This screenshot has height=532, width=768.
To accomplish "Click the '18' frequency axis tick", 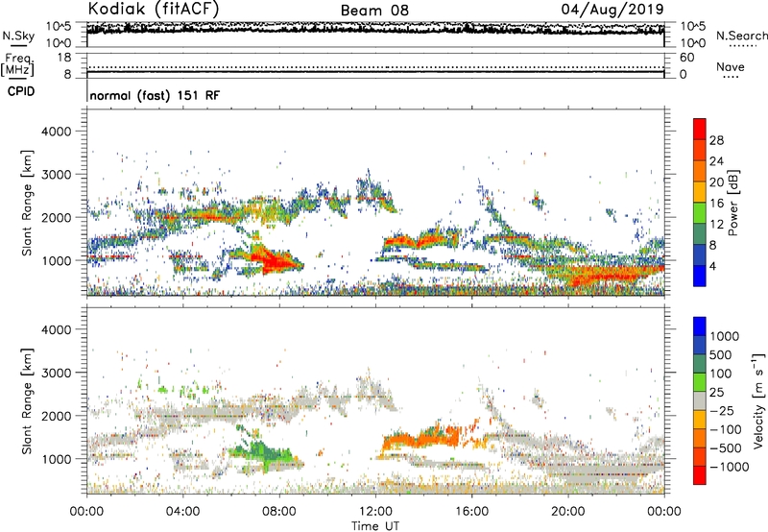I will point(64,58).
